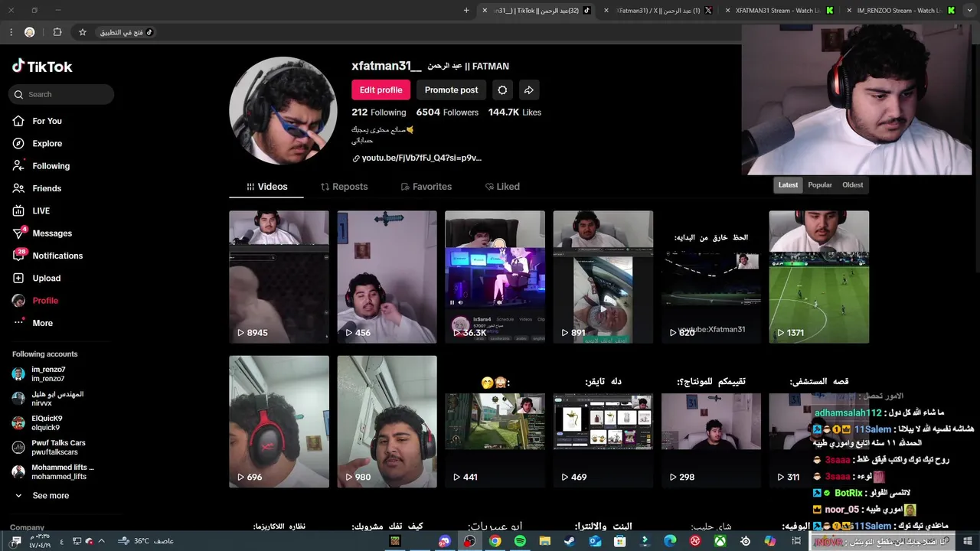Open the Friends page
This screenshot has height=551, width=980.
tap(46, 188)
